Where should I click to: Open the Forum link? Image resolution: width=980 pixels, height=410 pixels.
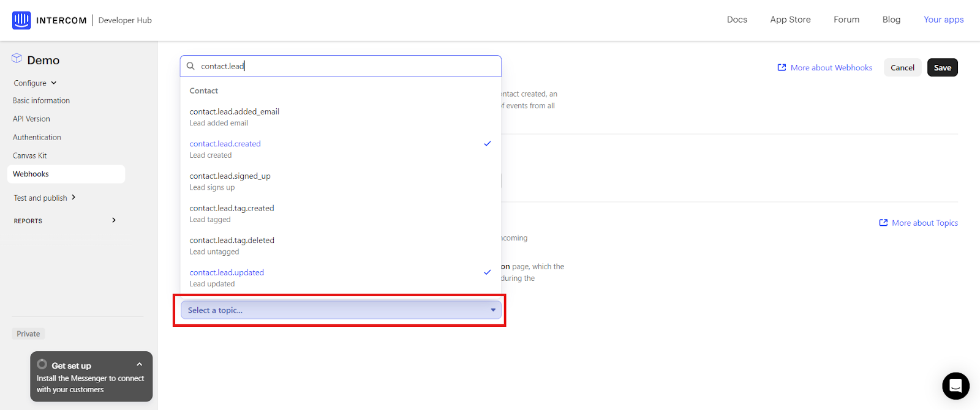(x=846, y=20)
